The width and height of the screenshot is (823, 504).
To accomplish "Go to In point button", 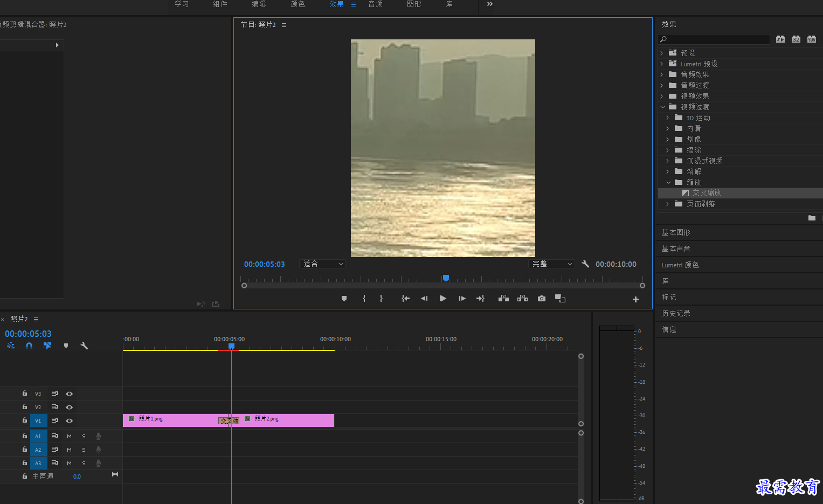I will [x=405, y=298].
